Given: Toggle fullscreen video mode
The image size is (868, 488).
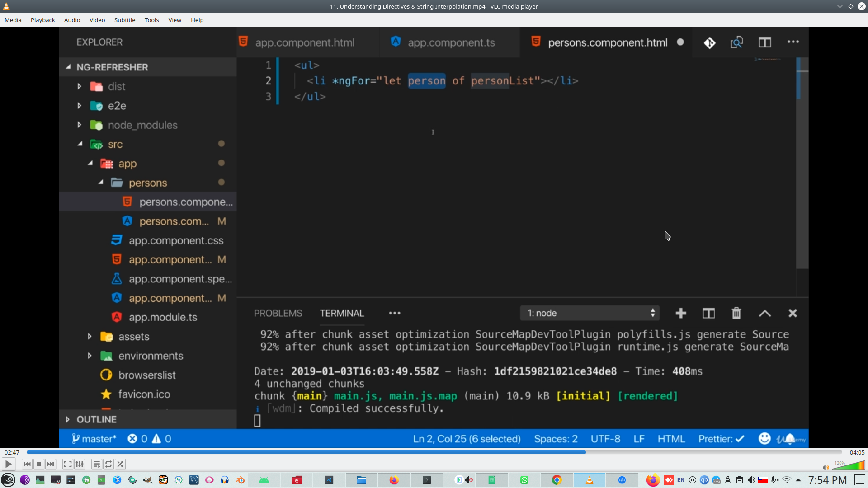Looking at the screenshot, I should 67,464.
